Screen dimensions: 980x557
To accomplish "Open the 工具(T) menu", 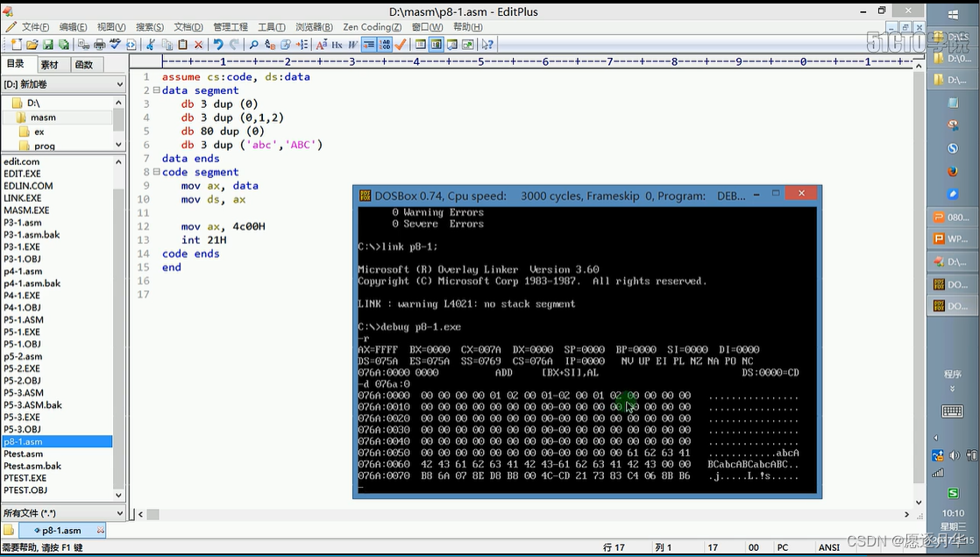I will pyautogui.click(x=272, y=27).
